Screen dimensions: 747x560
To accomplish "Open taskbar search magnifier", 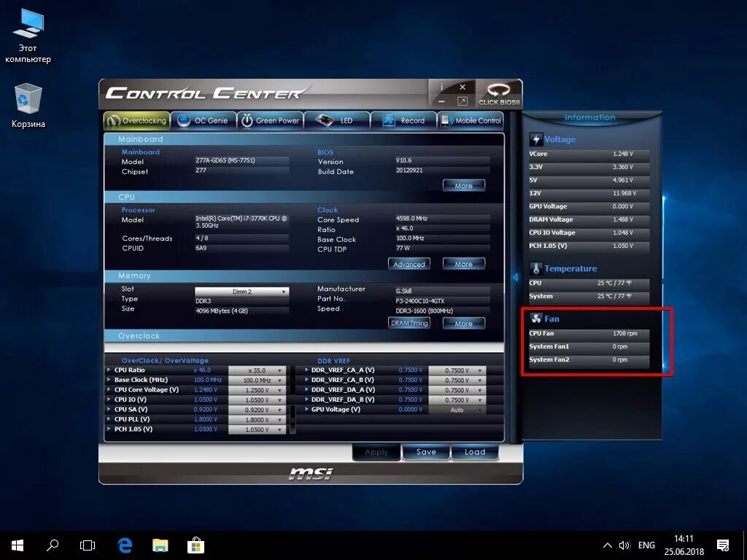I will click(53, 545).
